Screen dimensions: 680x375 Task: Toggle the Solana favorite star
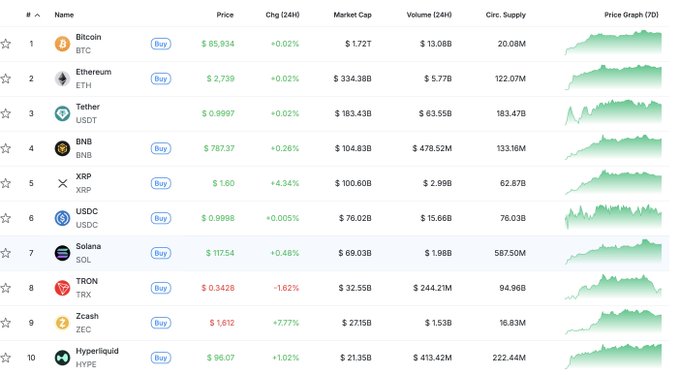(6, 253)
